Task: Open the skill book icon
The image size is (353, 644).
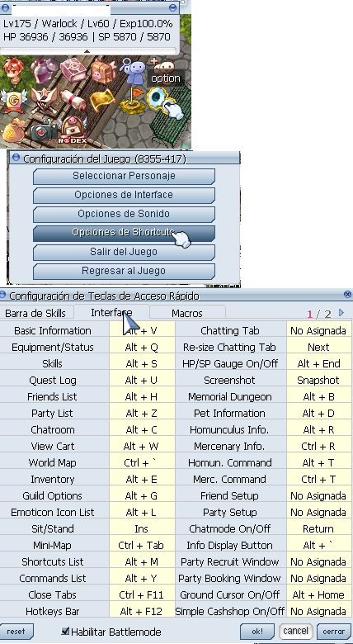Action: point(73,71)
